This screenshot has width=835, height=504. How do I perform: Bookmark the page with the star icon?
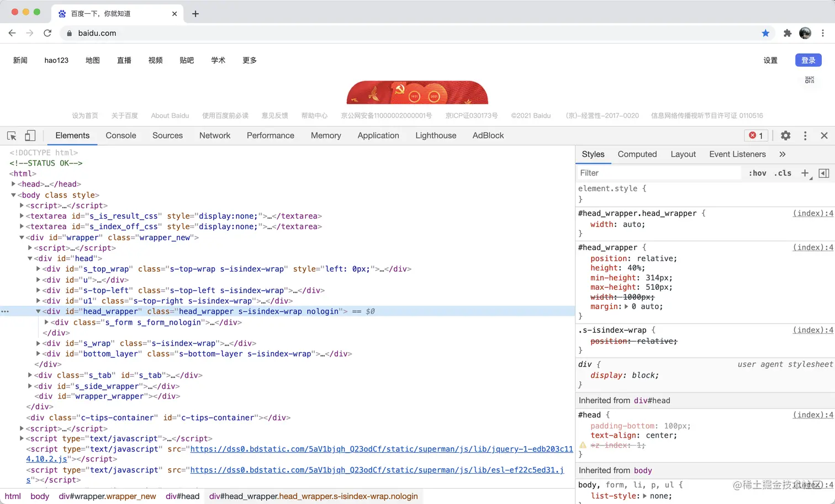point(765,33)
